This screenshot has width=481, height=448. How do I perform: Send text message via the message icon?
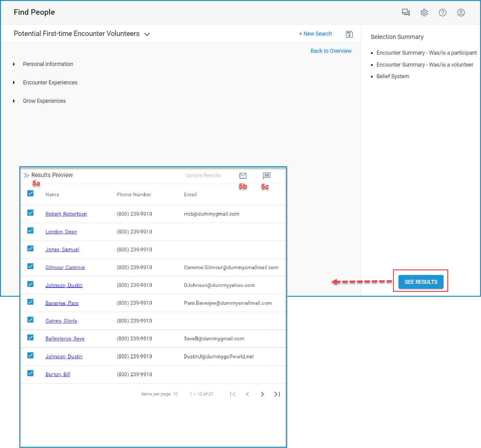267,176
